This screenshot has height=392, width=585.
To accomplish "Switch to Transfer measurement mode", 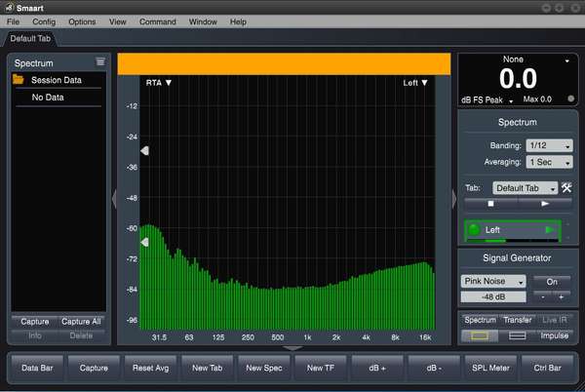I will point(518,320).
